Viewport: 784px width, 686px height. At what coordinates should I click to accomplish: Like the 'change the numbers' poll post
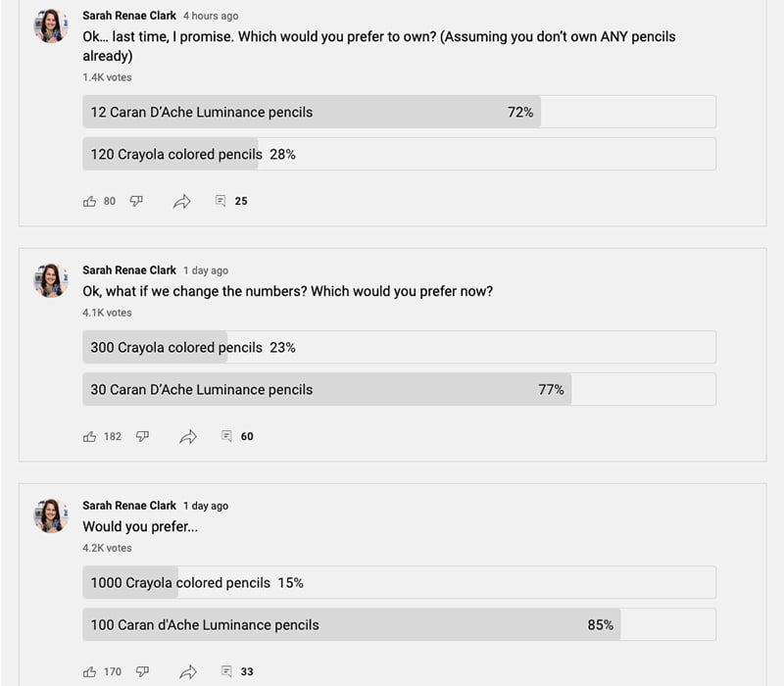pyautogui.click(x=89, y=437)
